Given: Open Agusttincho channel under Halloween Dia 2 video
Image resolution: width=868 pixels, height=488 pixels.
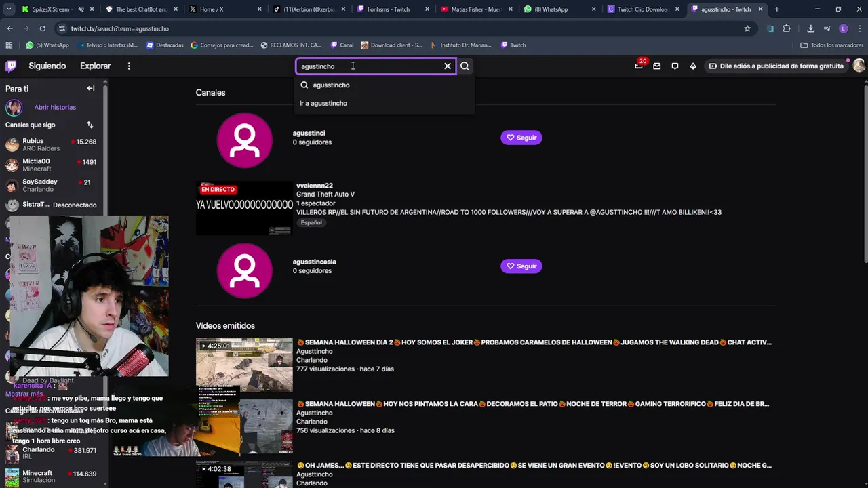Looking at the screenshot, I should coord(314,352).
